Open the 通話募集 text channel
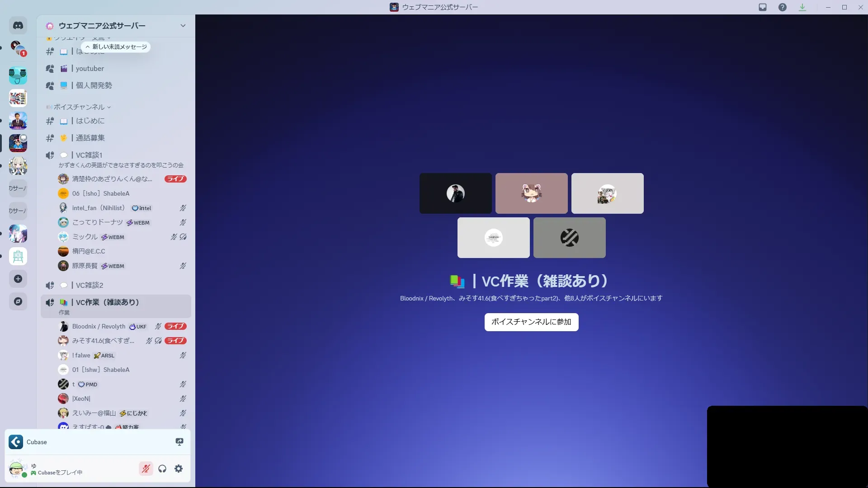868x488 pixels. (x=90, y=138)
